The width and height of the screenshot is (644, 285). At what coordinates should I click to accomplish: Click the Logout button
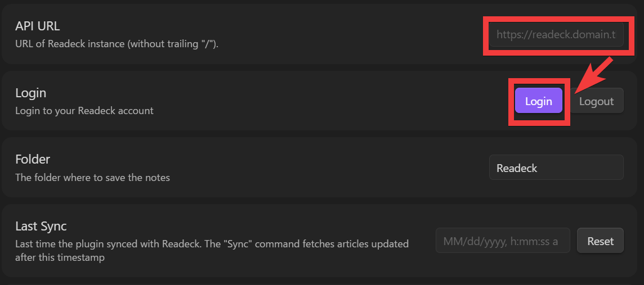[x=596, y=101]
